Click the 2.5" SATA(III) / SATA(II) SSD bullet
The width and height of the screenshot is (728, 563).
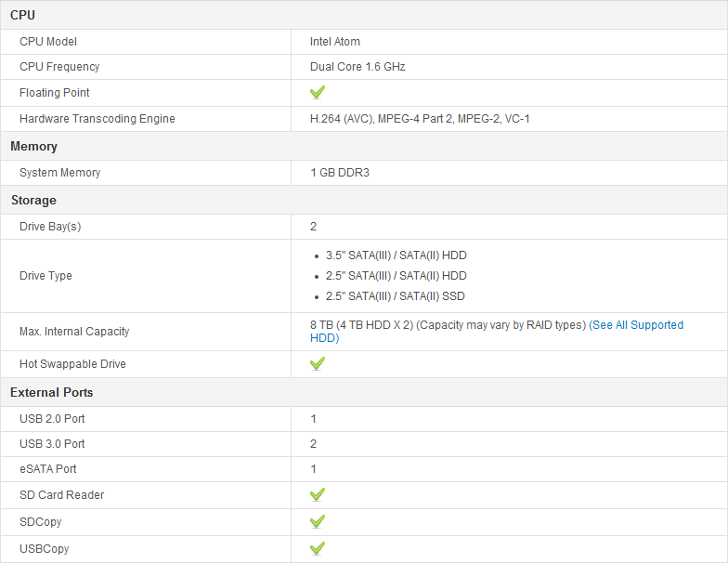[395, 296]
